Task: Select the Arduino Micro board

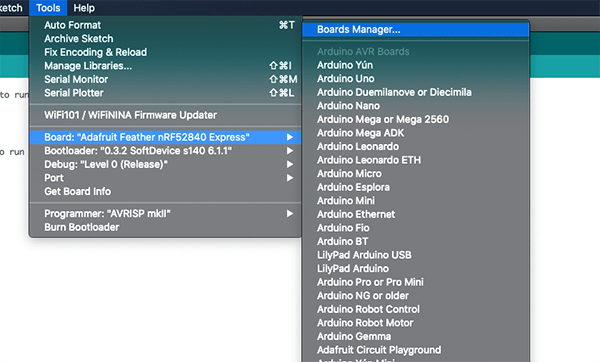Action: pos(416,174)
